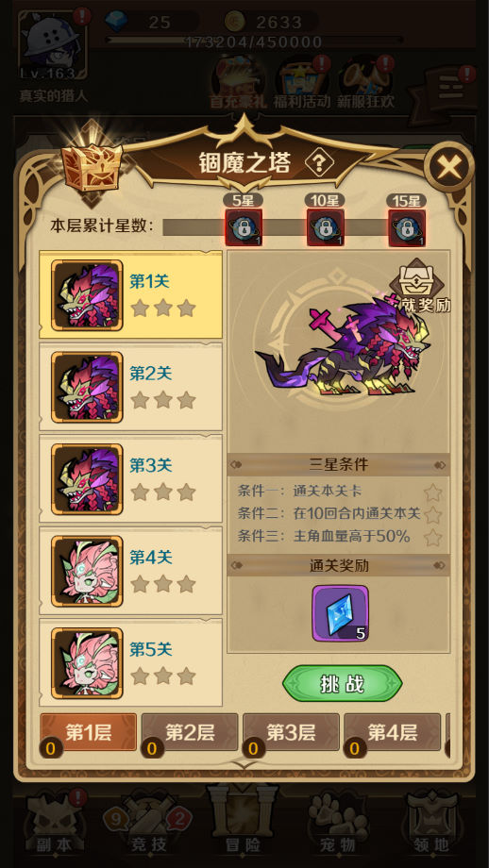Tap the blue crystal reward item
Viewport: 489px width, 868px height.
click(340, 613)
